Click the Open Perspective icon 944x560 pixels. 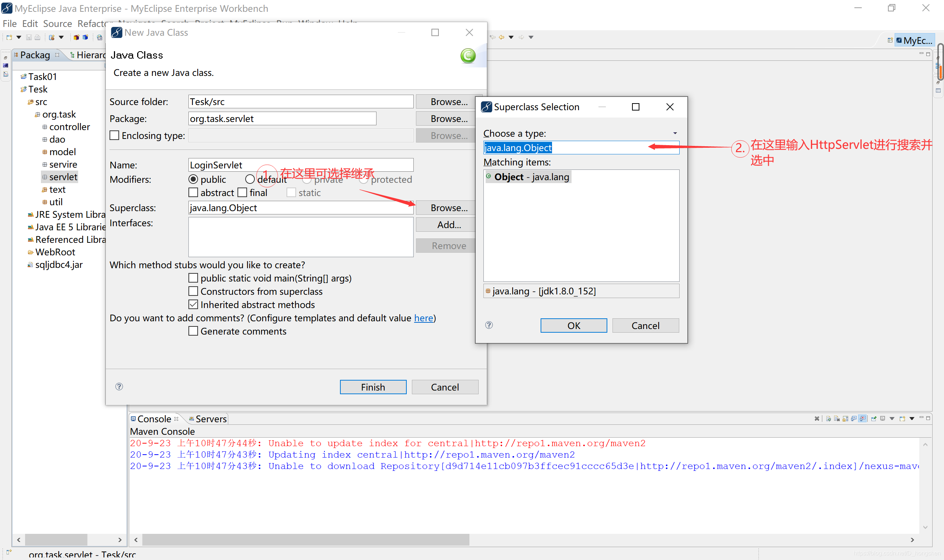[x=890, y=40]
